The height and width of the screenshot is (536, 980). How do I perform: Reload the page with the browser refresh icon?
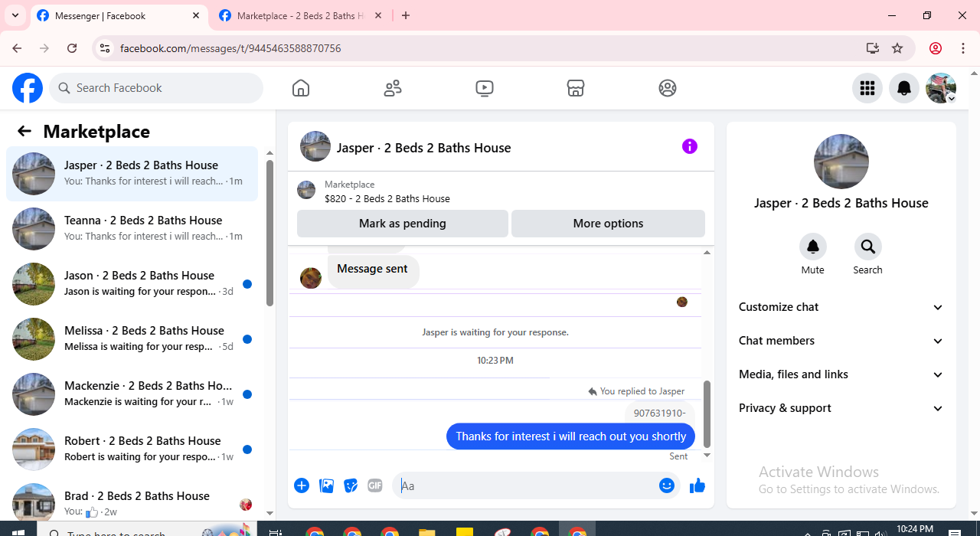click(72, 48)
